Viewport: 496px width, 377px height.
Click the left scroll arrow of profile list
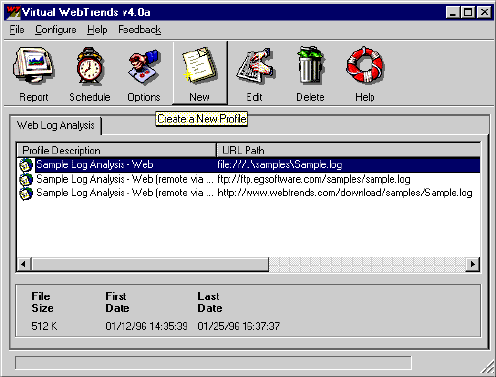pos(24,264)
